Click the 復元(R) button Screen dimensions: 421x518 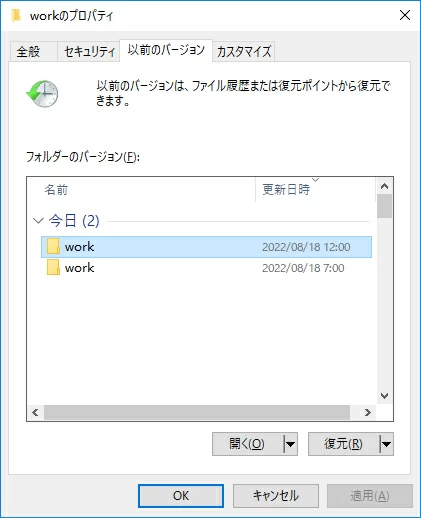[344, 444]
